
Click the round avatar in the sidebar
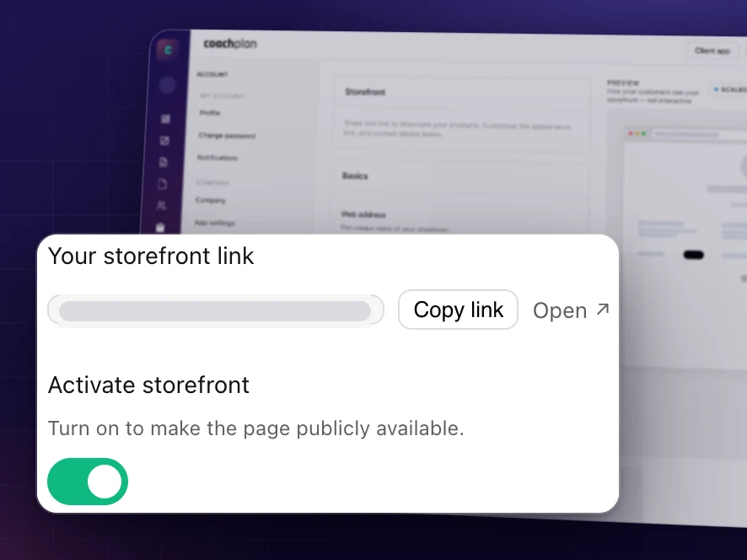167,85
